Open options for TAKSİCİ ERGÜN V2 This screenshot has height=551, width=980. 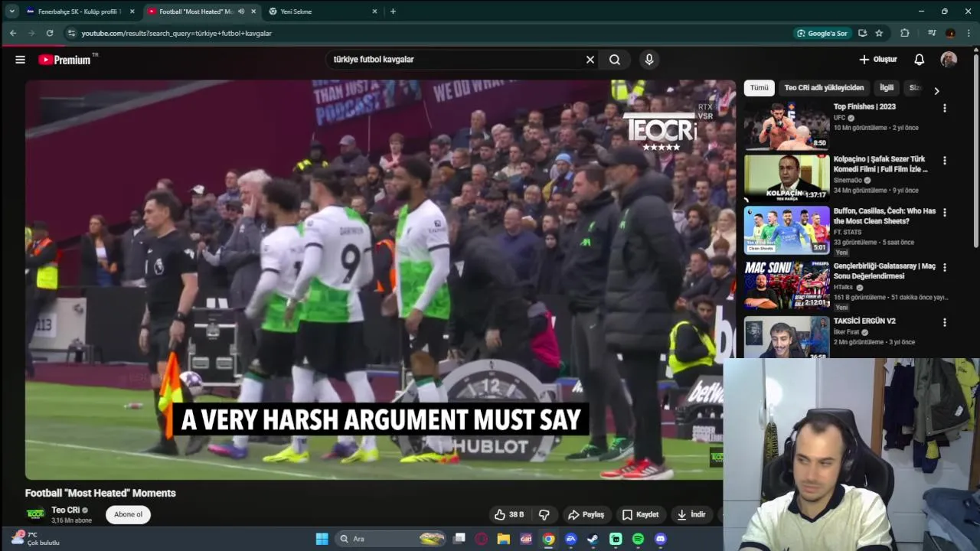pyautogui.click(x=944, y=322)
